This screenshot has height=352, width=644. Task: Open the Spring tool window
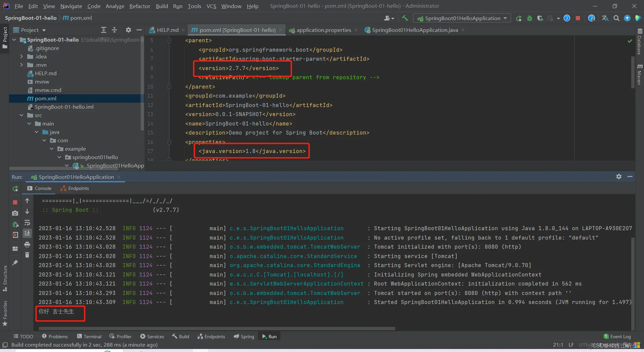[244, 336]
